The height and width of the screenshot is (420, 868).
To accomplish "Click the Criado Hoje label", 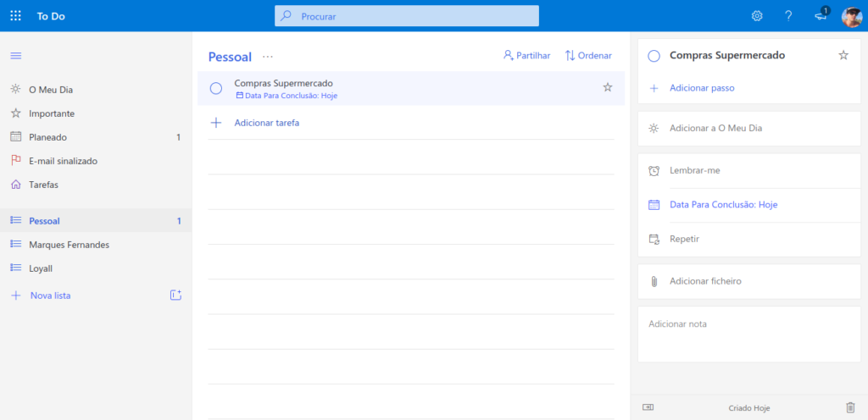I will pos(749,408).
